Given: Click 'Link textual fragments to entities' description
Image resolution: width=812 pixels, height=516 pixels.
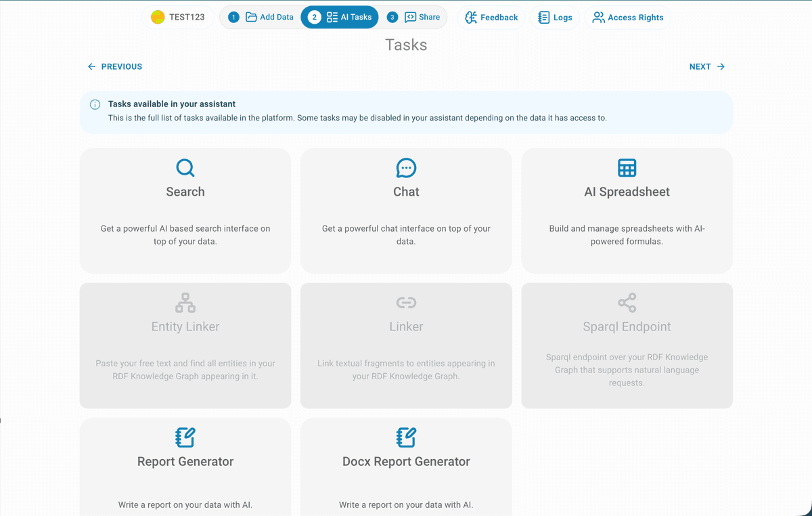Looking at the screenshot, I should pyautogui.click(x=406, y=370).
